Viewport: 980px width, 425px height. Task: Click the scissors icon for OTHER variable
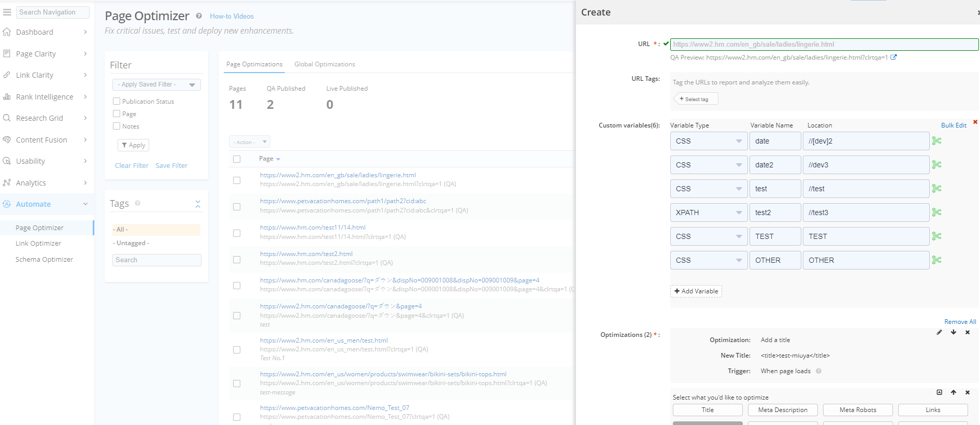[x=936, y=260]
